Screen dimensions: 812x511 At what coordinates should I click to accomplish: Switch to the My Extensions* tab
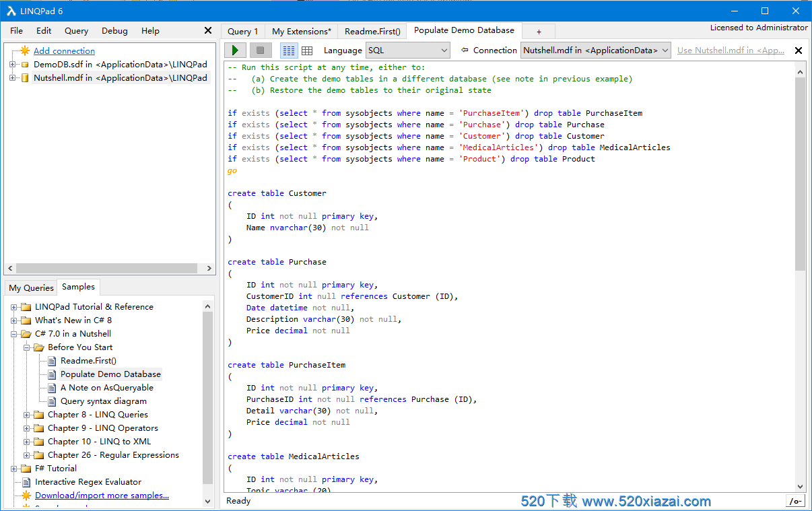click(x=302, y=32)
